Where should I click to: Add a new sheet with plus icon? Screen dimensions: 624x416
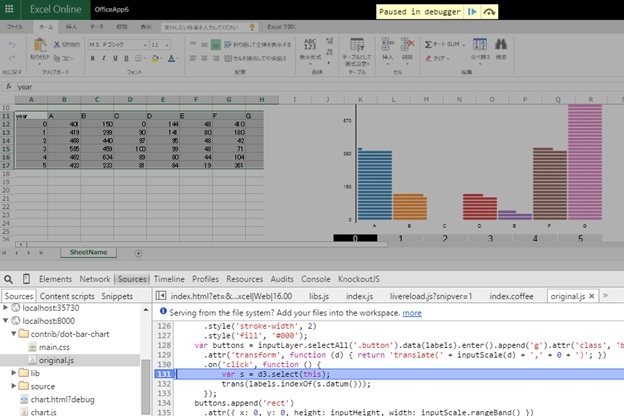pyautogui.click(x=138, y=253)
